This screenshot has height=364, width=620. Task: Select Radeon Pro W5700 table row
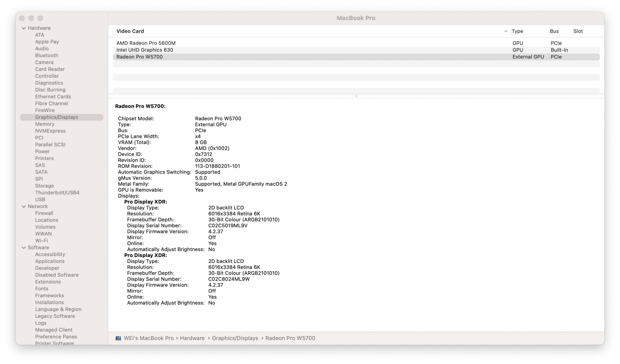point(356,57)
